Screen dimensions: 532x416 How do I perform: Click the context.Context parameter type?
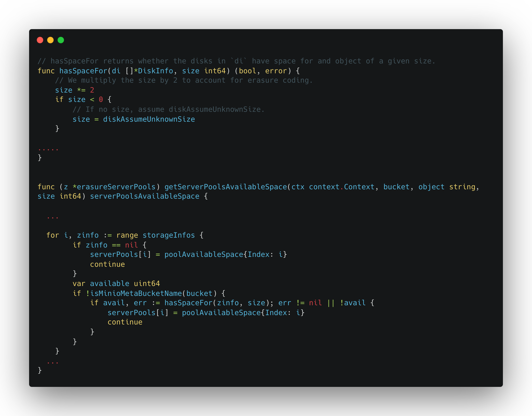(342, 187)
